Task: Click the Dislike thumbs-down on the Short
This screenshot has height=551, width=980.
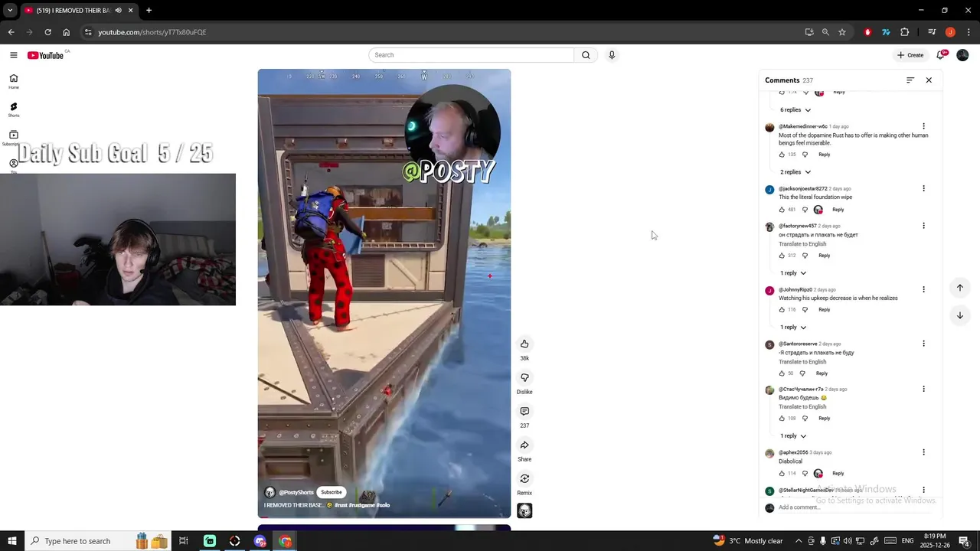Action: click(524, 377)
